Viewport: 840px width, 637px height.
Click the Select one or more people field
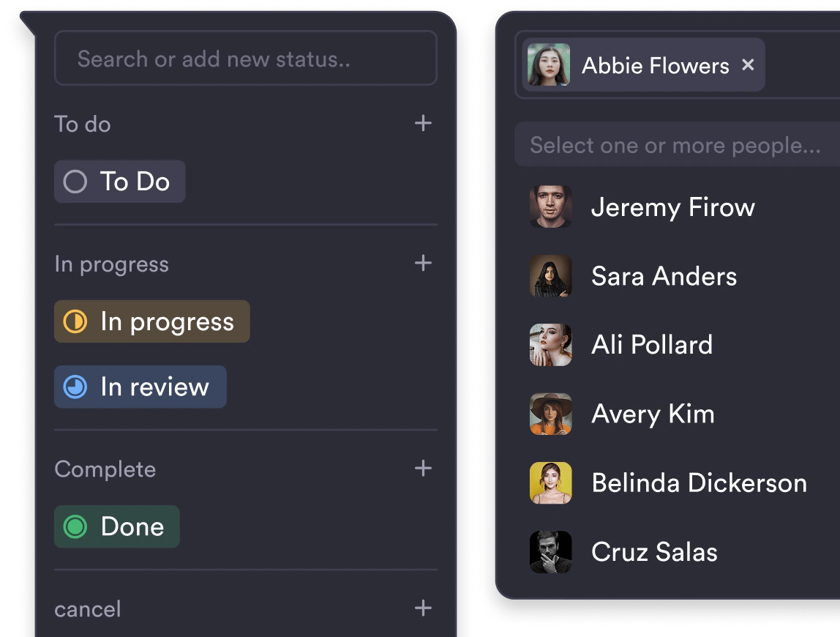[x=675, y=145]
